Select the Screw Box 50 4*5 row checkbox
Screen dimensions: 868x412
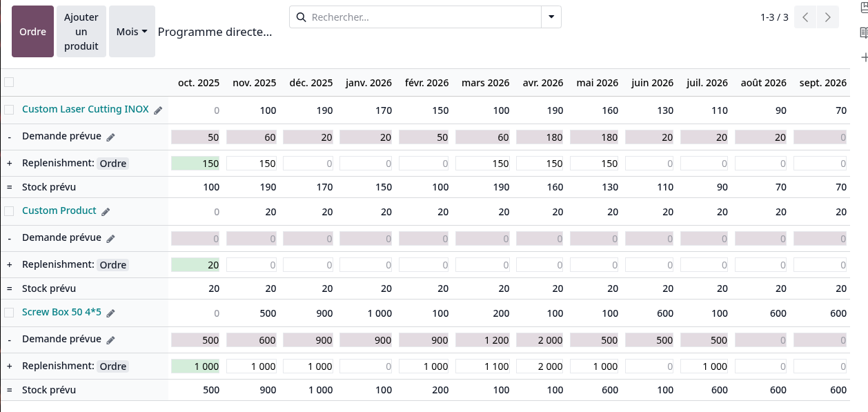click(x=10, y=312)
